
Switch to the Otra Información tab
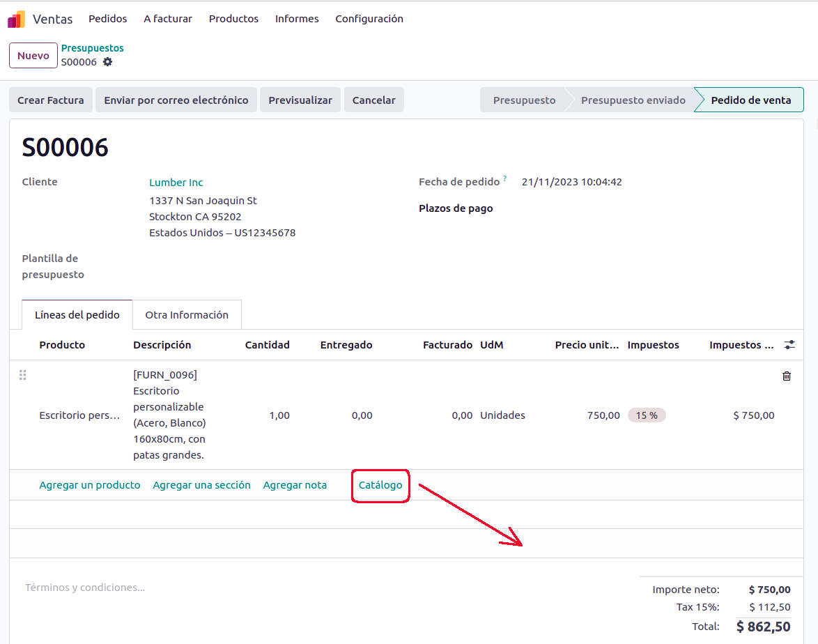pos(187,315)
